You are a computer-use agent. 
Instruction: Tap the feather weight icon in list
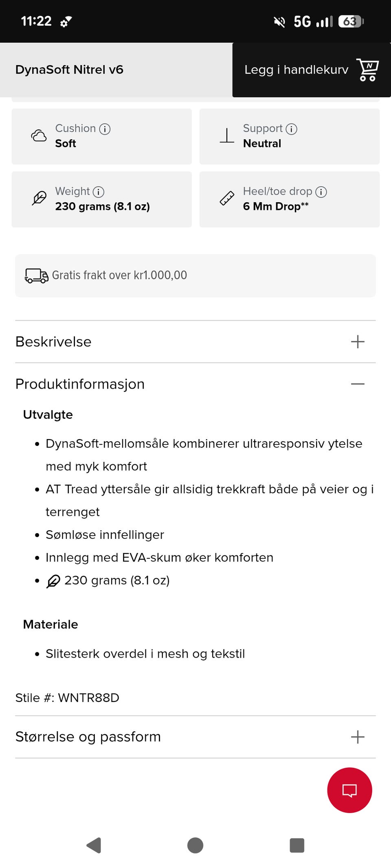click(53, 581)
